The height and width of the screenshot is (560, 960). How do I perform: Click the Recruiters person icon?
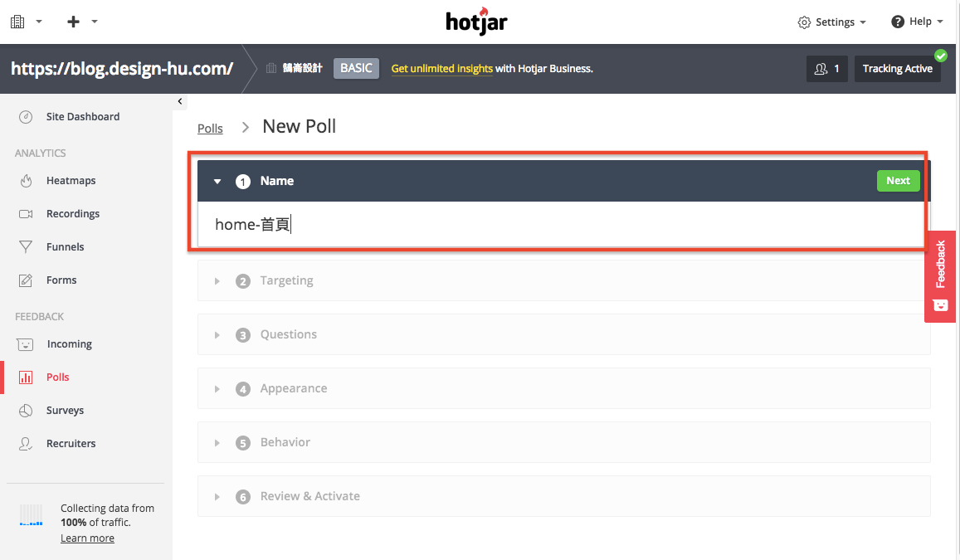pos(26,444)
